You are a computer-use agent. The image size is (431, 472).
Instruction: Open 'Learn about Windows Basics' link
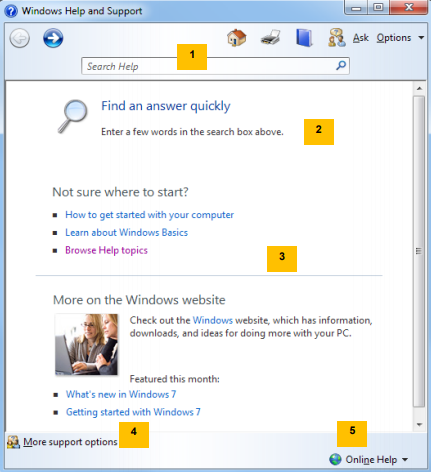click(x=126, y=232)
